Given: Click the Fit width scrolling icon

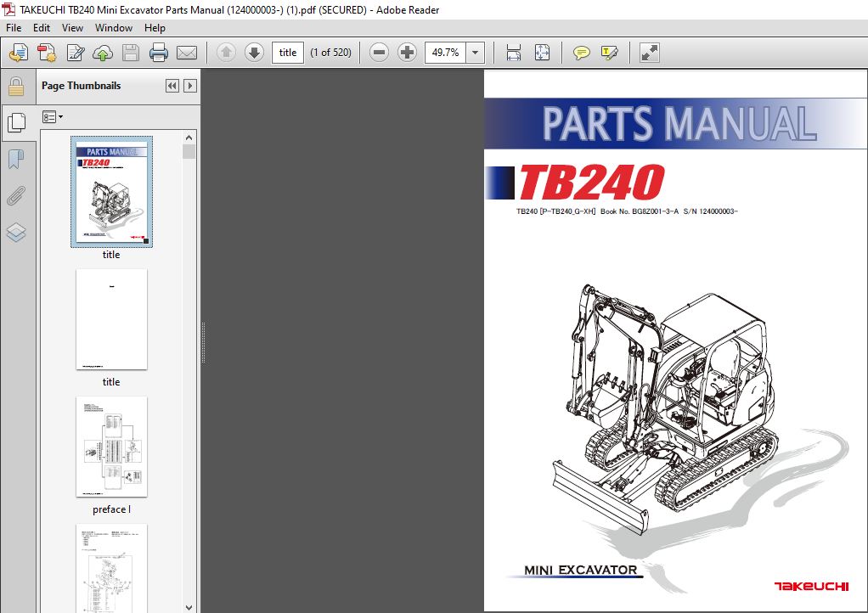Looking at the screenshot, I should (514, 53).
